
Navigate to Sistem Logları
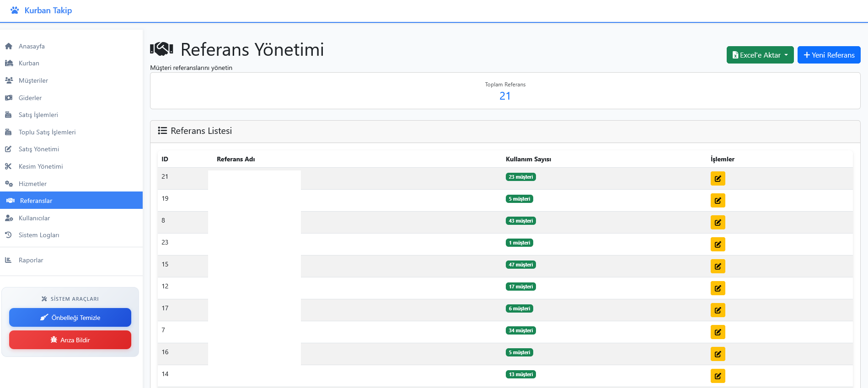(x=39, y=235)
